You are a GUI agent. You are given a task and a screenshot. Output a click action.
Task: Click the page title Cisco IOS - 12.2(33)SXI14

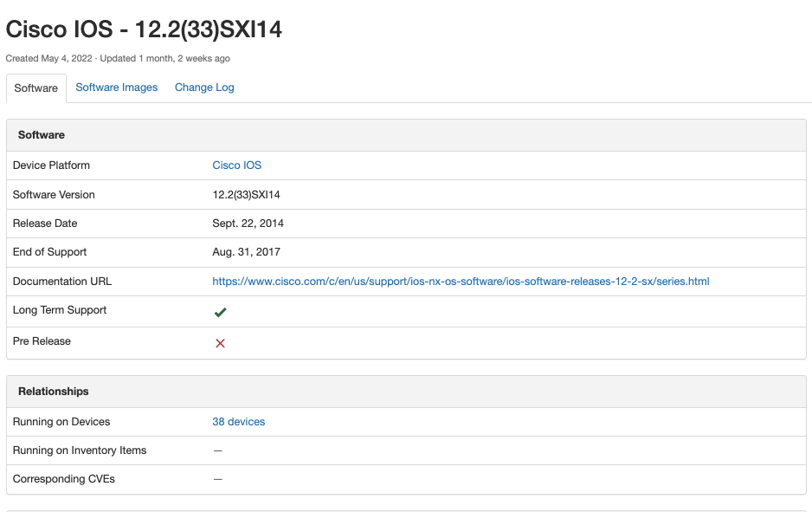(x=145, y=29)
